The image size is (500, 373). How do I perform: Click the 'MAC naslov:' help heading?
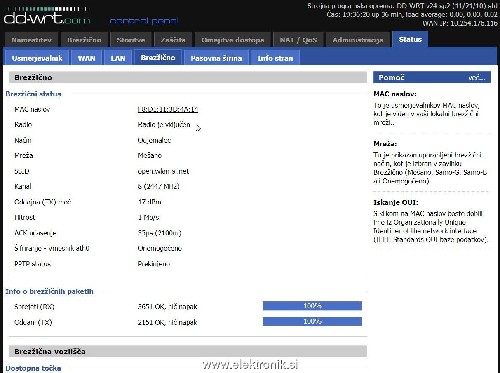[x=395, y=94]
